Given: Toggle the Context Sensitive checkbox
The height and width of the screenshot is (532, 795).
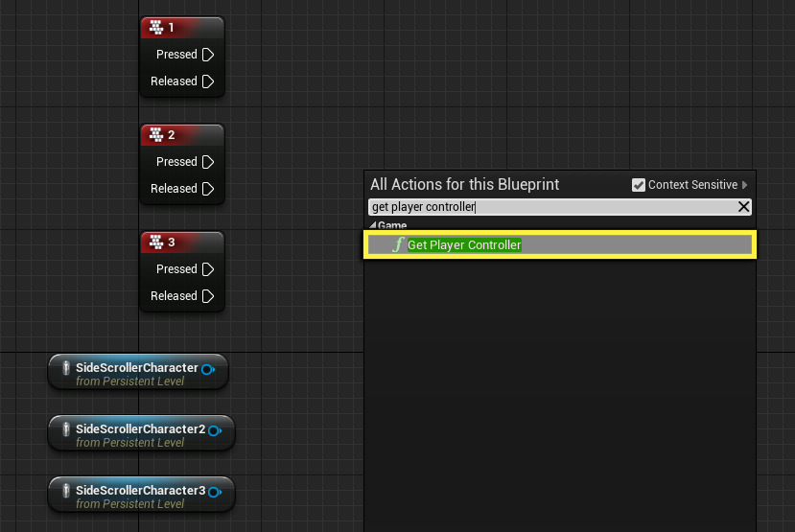Looking at the screenshot, I should pyautogui.click(x=639, y=185).
